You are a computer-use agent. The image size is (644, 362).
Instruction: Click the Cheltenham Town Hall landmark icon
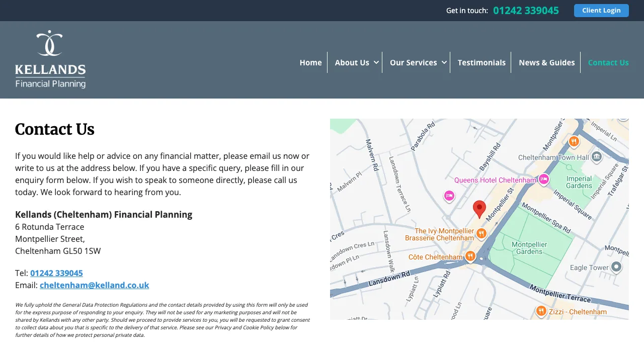[x=596, y=157]
